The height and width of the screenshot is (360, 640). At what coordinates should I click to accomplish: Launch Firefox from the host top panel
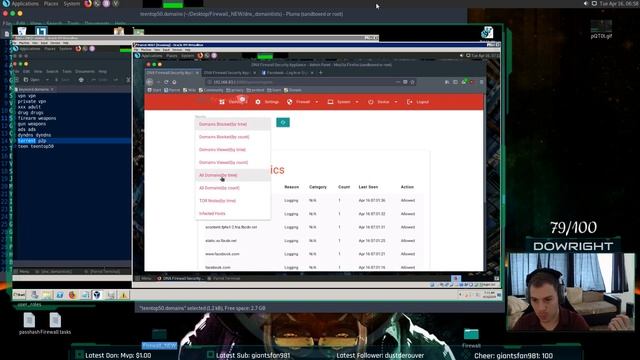[88, 4]
